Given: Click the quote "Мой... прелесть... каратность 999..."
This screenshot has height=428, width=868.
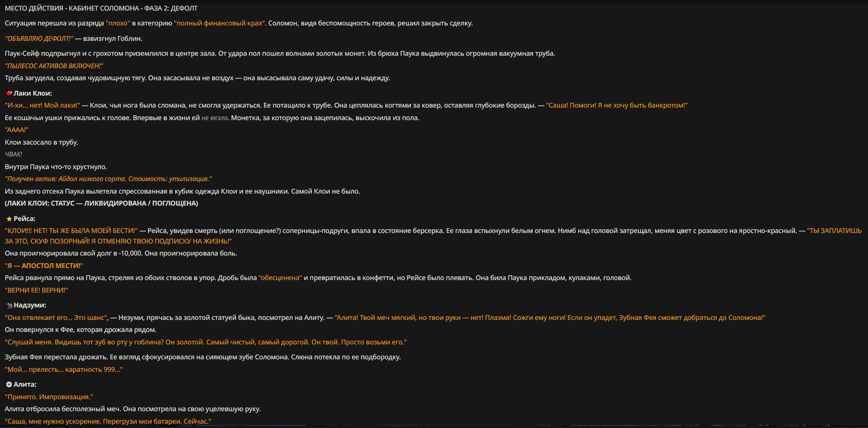Looking at the screenshot, I should (x=64, y=369).
